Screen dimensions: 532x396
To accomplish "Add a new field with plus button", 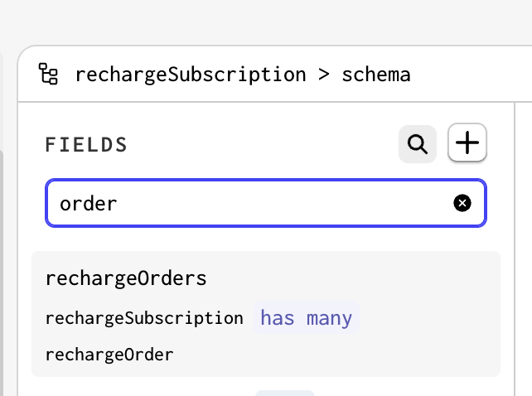I will tap(467, 142).
